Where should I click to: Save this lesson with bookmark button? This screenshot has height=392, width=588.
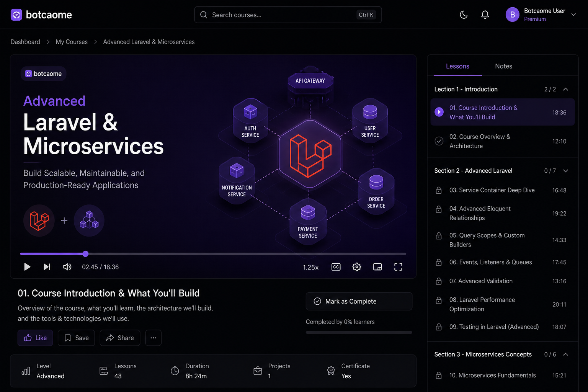tap(76, 338)
